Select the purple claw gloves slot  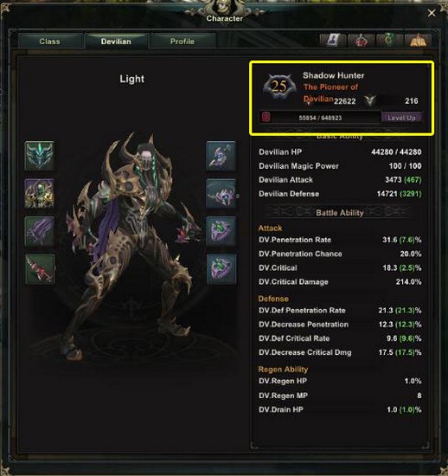40,231
